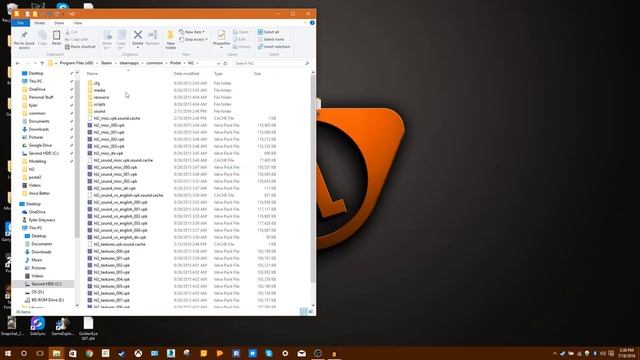The width and height of the screenshot is (640, 360).
Task: Switch to the Share ribbon tab
Action: tap(59, 23)
